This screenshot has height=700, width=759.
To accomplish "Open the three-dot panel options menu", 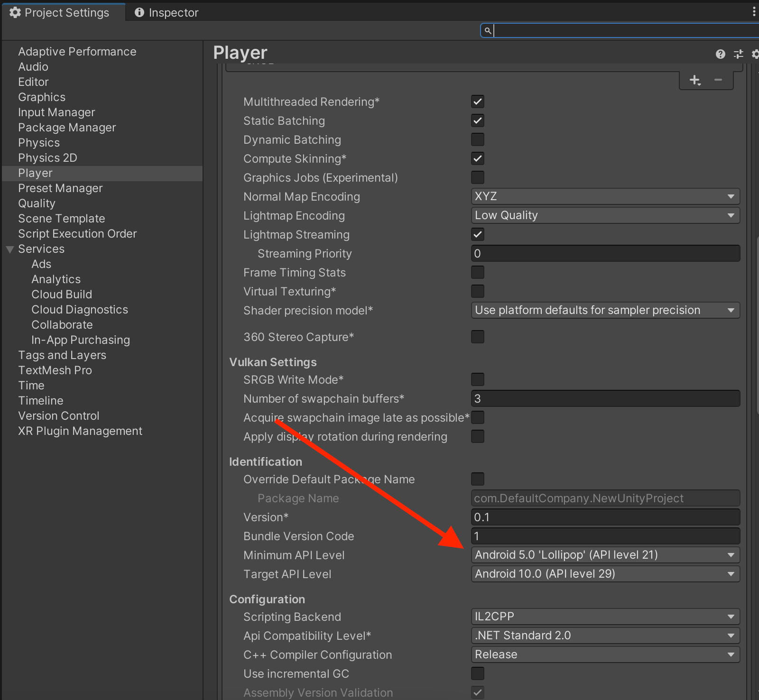I will point(754,12).
